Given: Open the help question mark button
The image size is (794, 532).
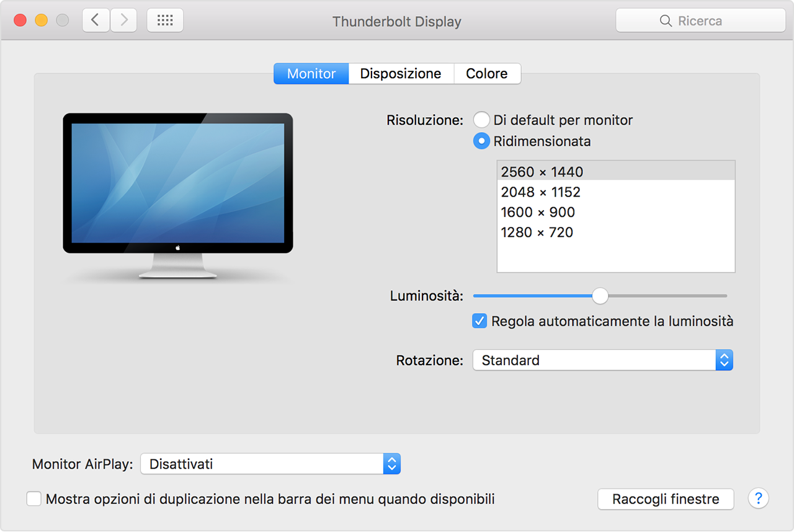Looking at the screenshot, I should 758,499.
